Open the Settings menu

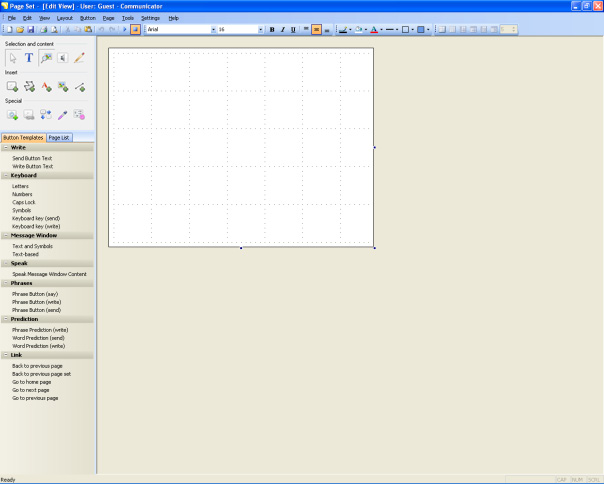click(150, 18)
